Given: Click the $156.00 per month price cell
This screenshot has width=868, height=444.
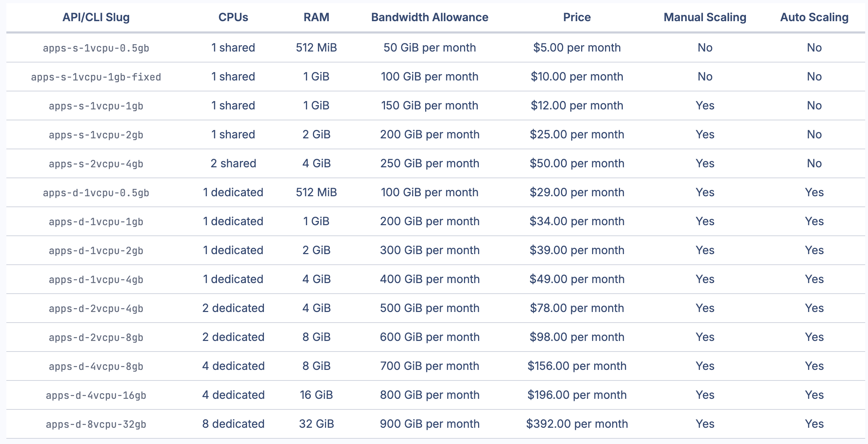Looking at the screenshot, I should tap(577, 366).
